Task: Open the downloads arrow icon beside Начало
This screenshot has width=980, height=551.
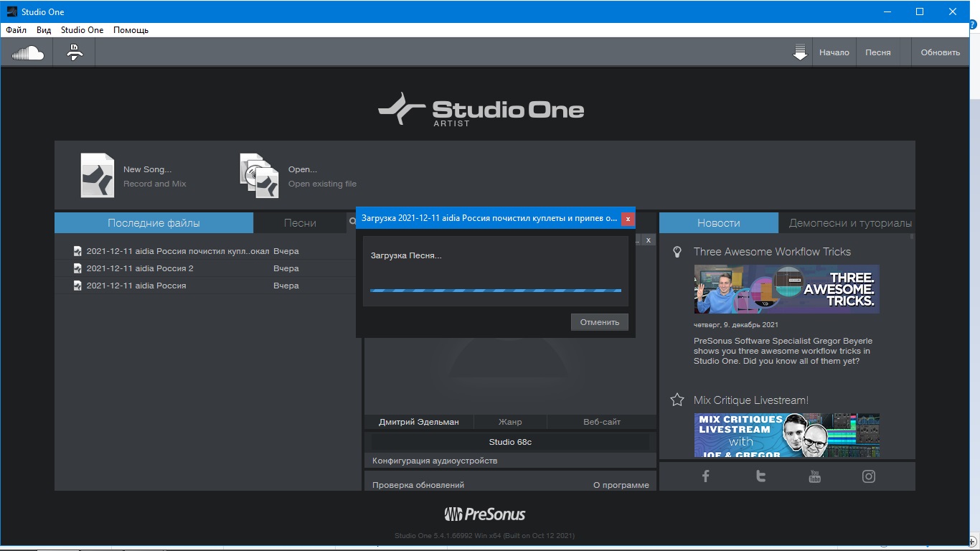Action: pos(800,52)
